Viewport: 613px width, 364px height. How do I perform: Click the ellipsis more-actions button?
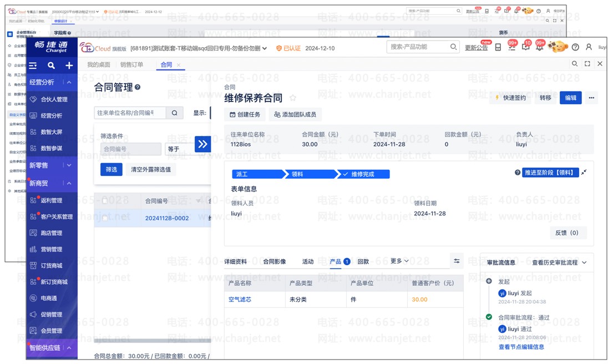coord(591,98)
